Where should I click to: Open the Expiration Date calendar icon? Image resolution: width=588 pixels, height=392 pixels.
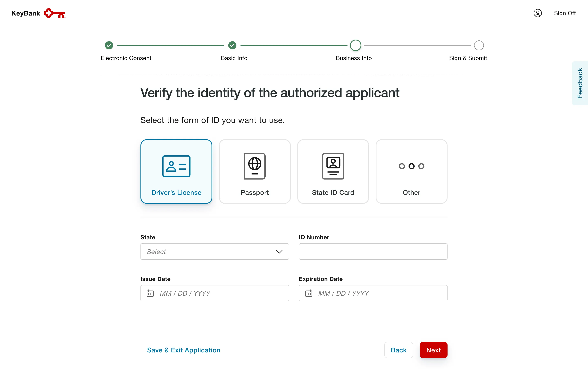[309, 293]
